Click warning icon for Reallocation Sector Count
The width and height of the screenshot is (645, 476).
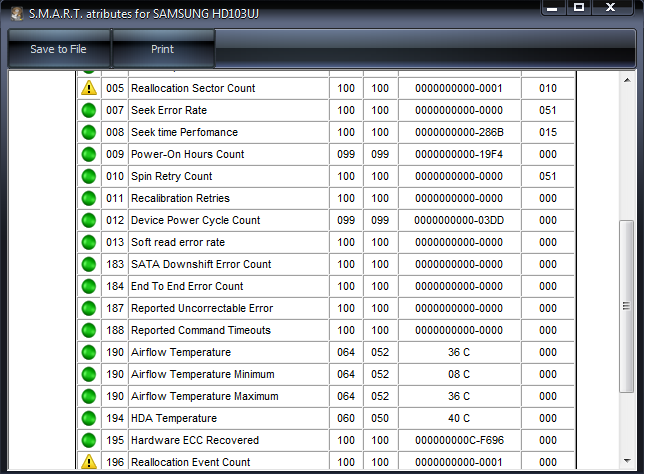pos(89,88)
